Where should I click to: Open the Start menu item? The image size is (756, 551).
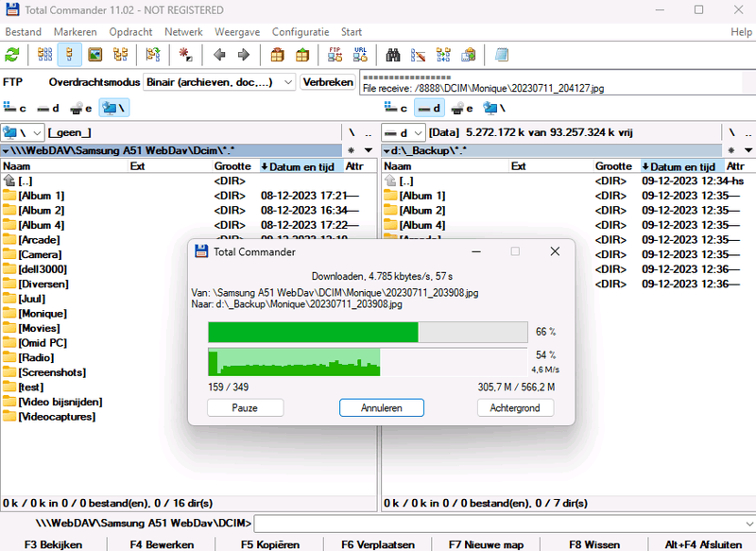tap(352, 32)
